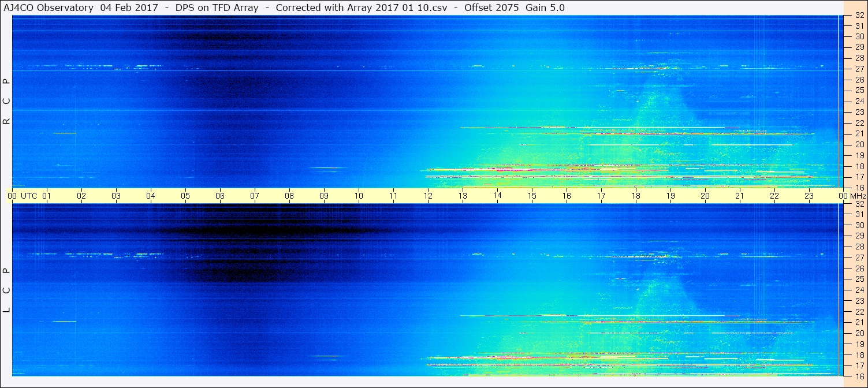Image resolution: width=868 pixels, height=388 pixels.
Task: Select hour marker 12 on time axis
Action: [428, 196]
